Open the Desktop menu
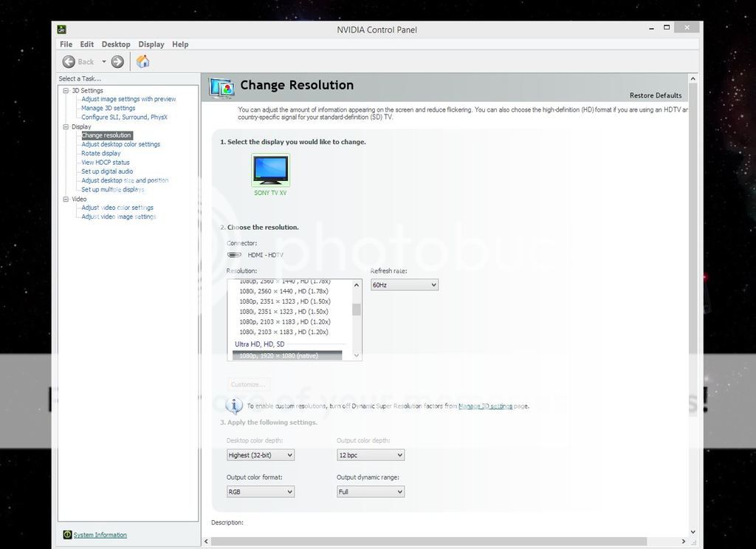Image resolution: width=756 pixels, height=549 pixels. point(116,44)
